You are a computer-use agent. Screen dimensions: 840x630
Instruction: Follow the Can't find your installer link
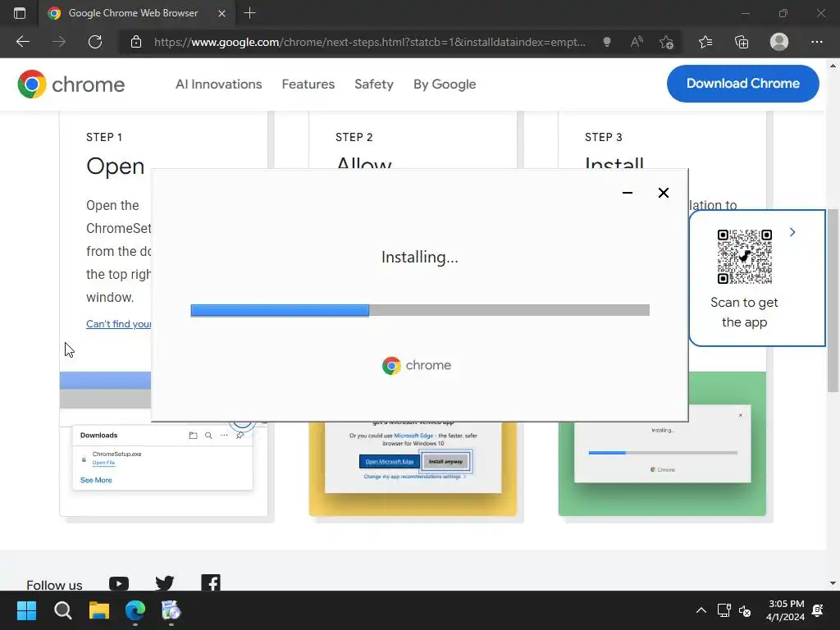(x=118, y=323)
